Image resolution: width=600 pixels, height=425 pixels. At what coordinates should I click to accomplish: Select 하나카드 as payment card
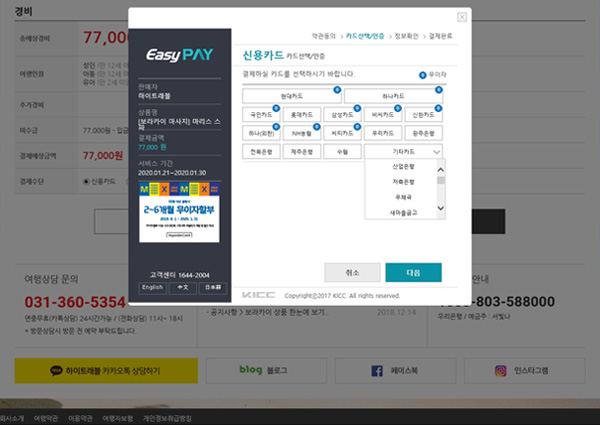(393, 96)
